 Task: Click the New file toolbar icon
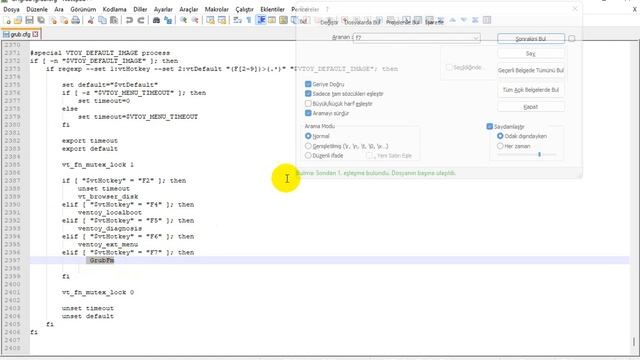pyautogui.click(x=7, y=20)
